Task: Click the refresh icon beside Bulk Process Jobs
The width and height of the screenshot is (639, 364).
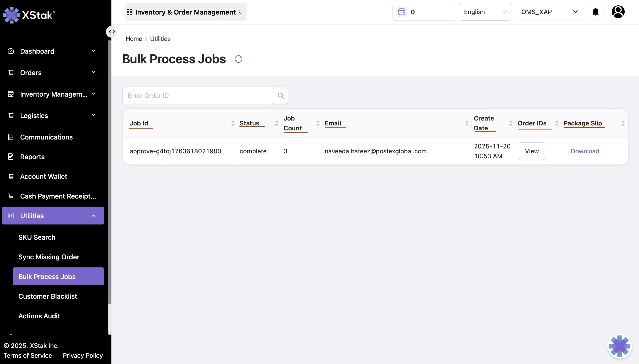Action: point(238,59)
